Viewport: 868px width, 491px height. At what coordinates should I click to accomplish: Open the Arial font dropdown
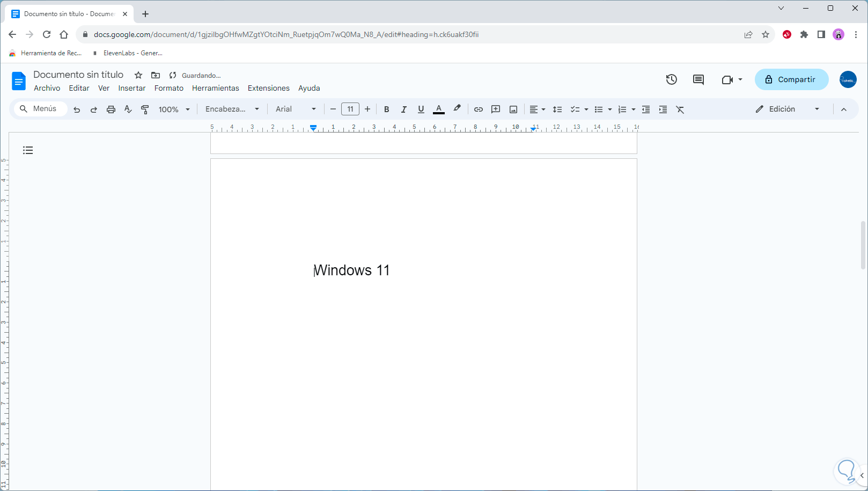pyautogui.click(x=296, y=109)
